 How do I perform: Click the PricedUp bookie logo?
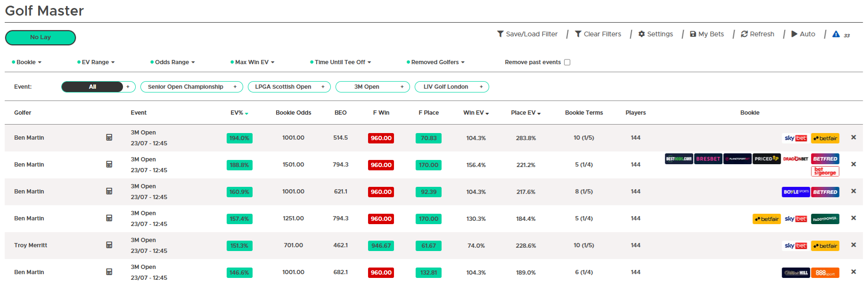point(766,159)
